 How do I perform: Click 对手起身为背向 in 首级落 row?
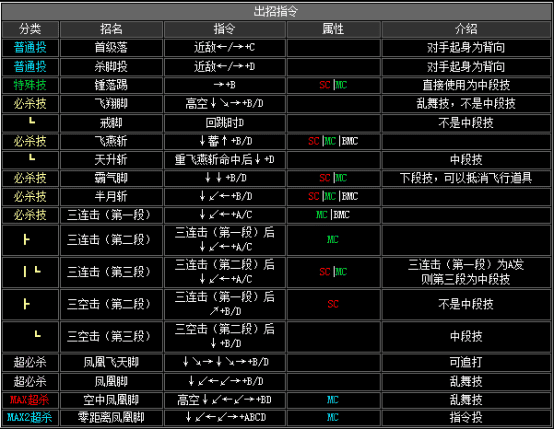point(466,47)
